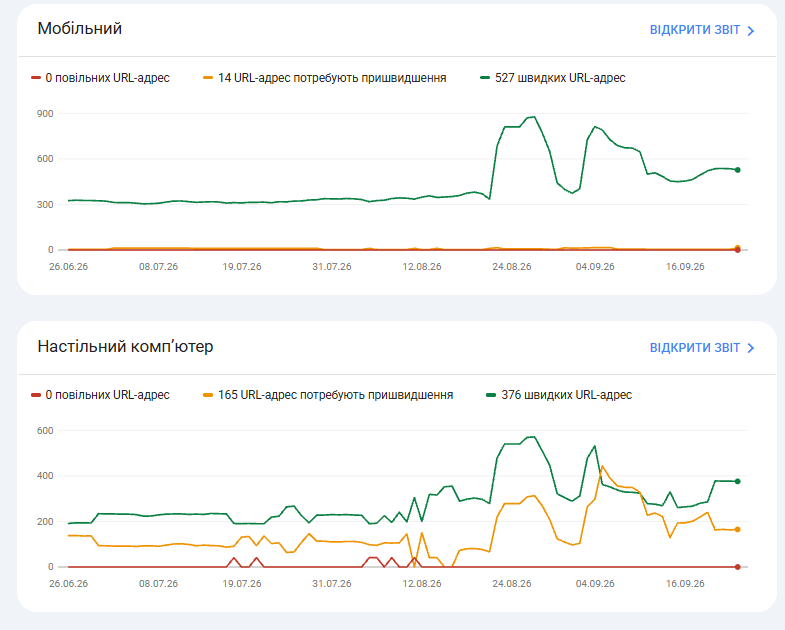The image size is (785, 630).
Task: Click red endpoint dot on desktop chart
Action: (x=737, y=567)
